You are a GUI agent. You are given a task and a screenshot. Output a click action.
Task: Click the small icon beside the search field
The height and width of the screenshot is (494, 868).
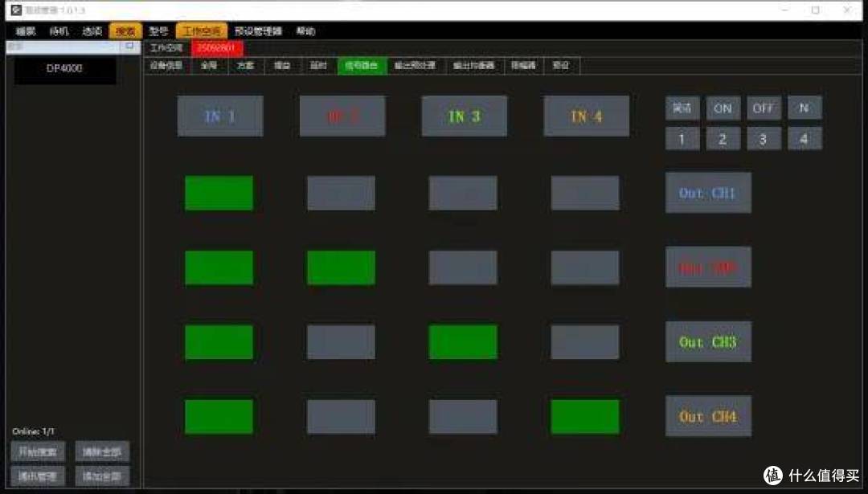click(129, 47)
